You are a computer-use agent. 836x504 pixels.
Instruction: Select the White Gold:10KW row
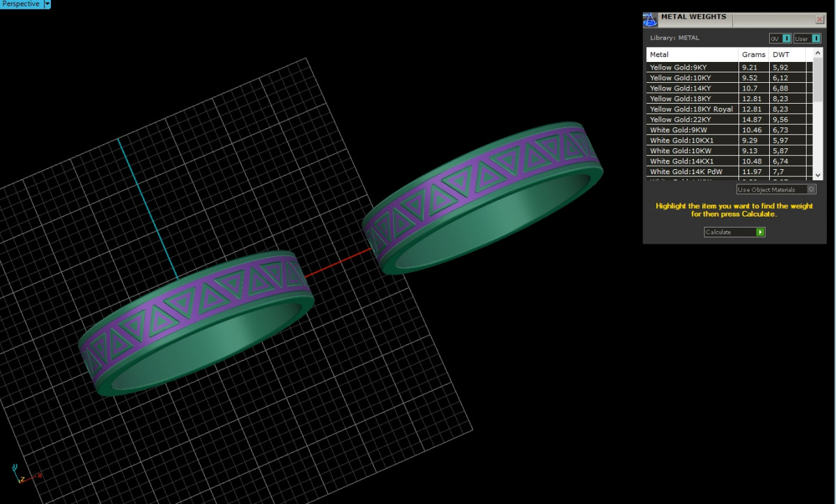click(x=729, y=150)
